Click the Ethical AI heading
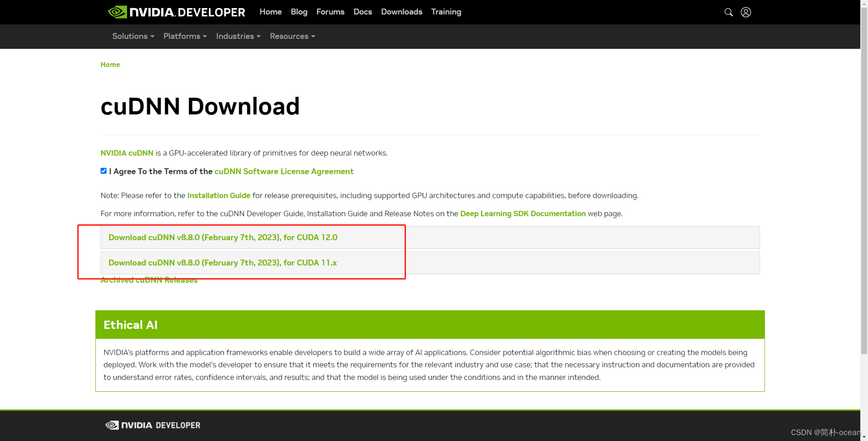This screenshot has width=868, height=441. point(131,325)
